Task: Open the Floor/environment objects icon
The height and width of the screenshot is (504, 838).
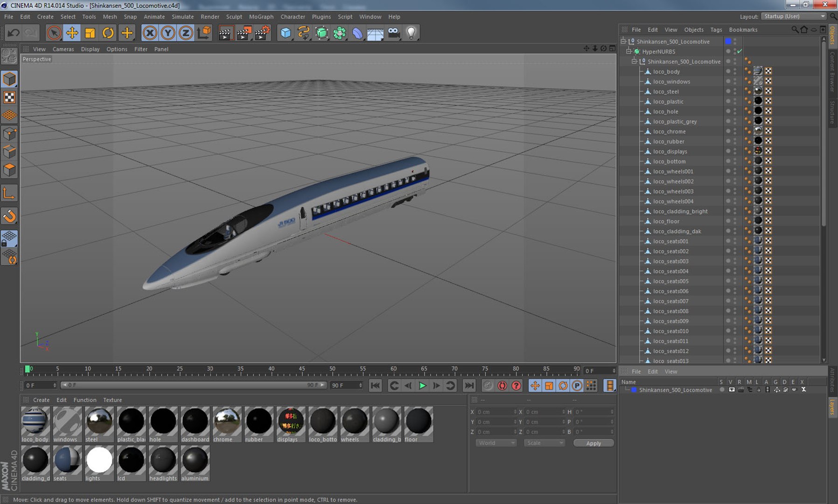Action: click(x=375, y=33)
